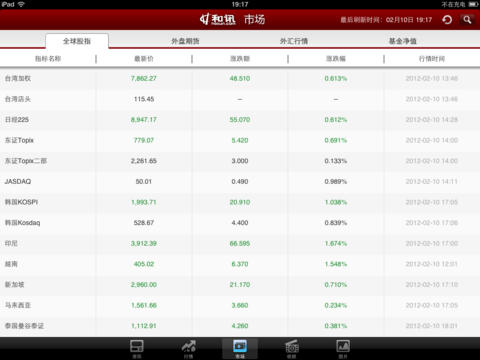Tap the refresh icon in header

point(447,20)
